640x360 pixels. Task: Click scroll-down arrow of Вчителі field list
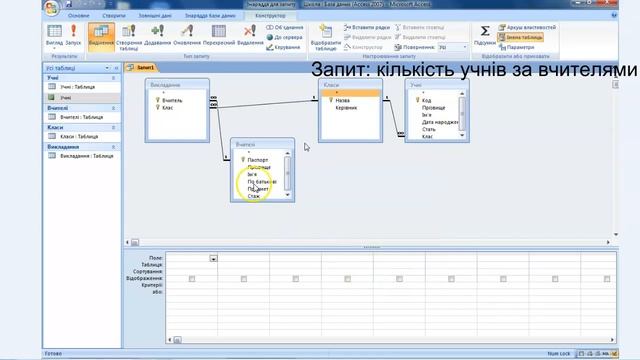tap(287, 195)
